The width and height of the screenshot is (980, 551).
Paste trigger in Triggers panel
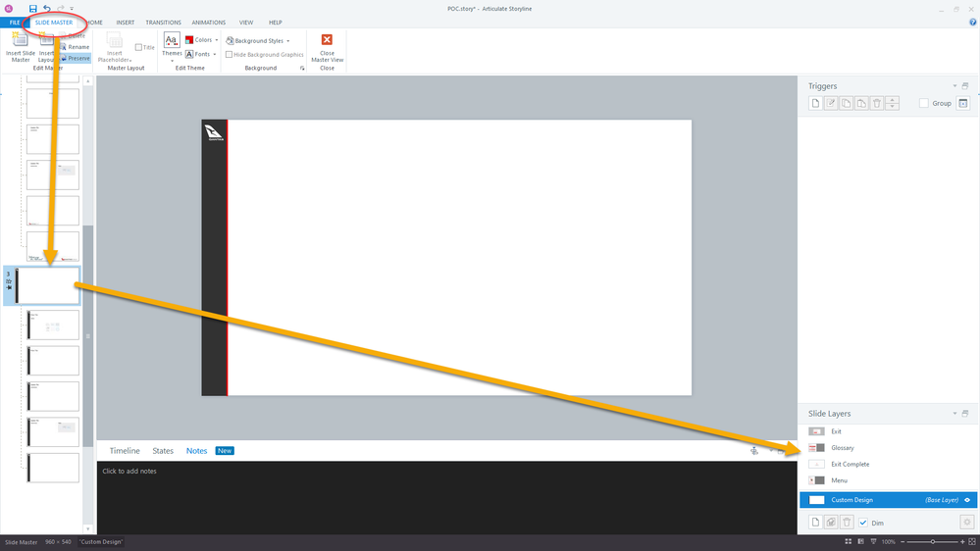point(861,103)
